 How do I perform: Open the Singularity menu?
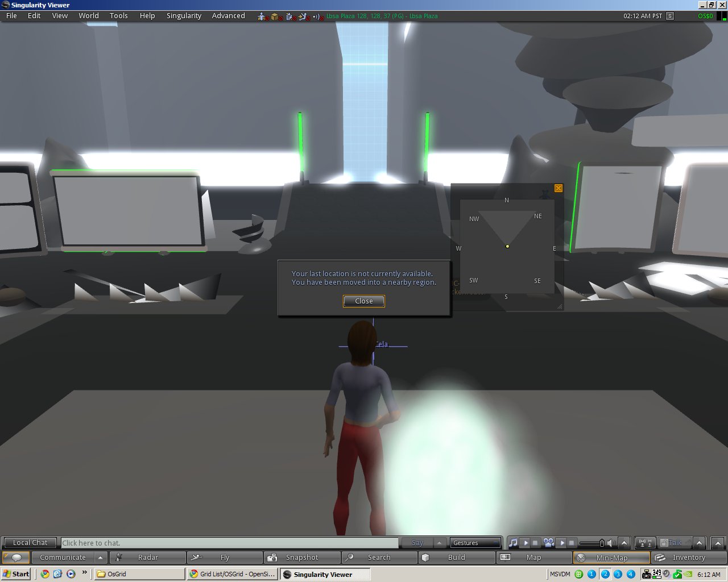(x=184, y=15)
